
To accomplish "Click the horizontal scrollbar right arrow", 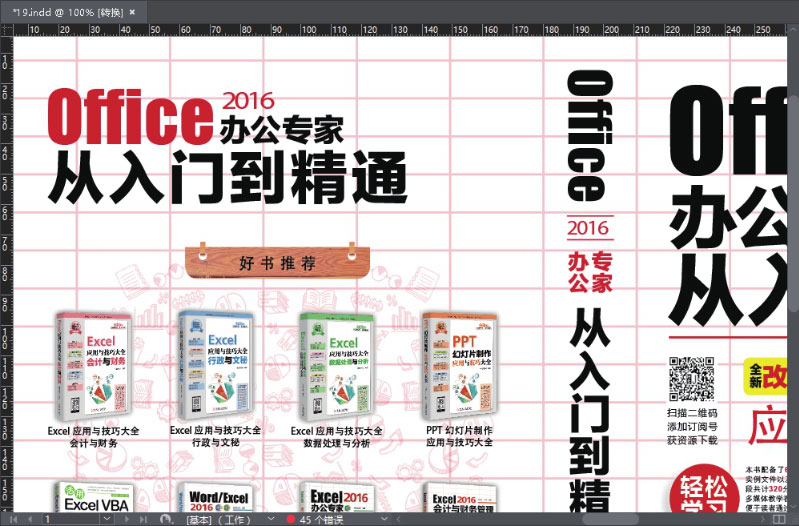I will (765, 519).
